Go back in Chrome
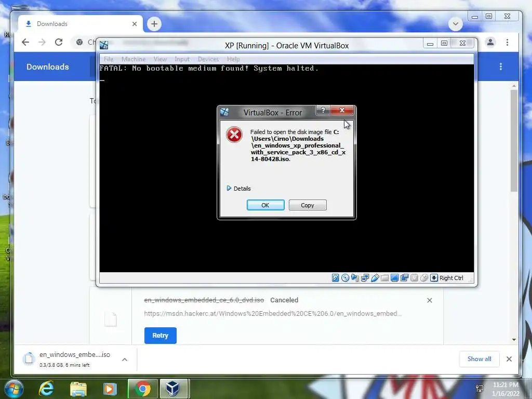Screen dimensions: 532x399 (25, 42)
